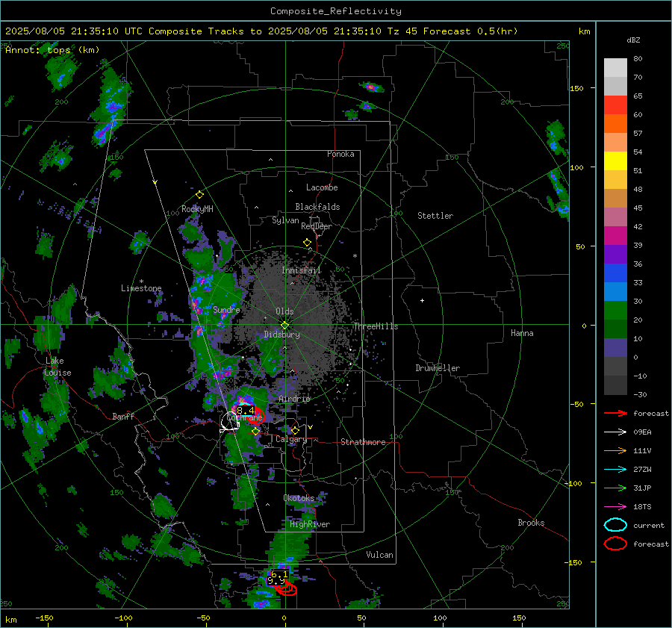Click the red 60-65 dBZ swatch
The height and width of the screenshot is (628, 672).
point(615,105)
